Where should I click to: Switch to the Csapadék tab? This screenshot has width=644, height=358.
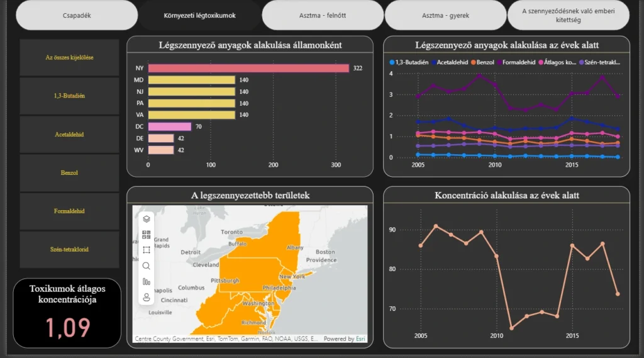(x=77, y=15)
